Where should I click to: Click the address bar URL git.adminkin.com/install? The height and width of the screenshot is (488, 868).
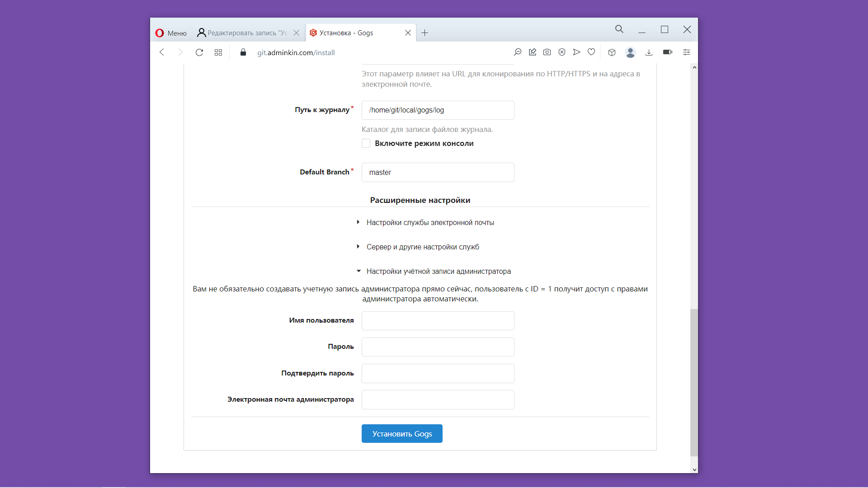(x=296, y=52)
